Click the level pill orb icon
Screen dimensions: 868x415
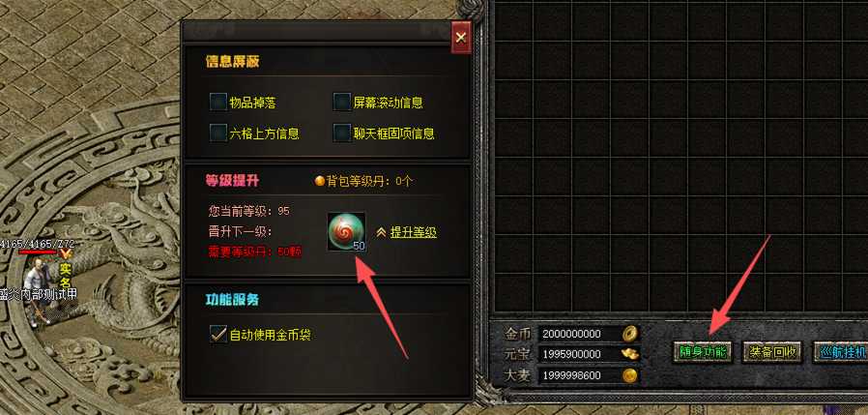[346, 231]
